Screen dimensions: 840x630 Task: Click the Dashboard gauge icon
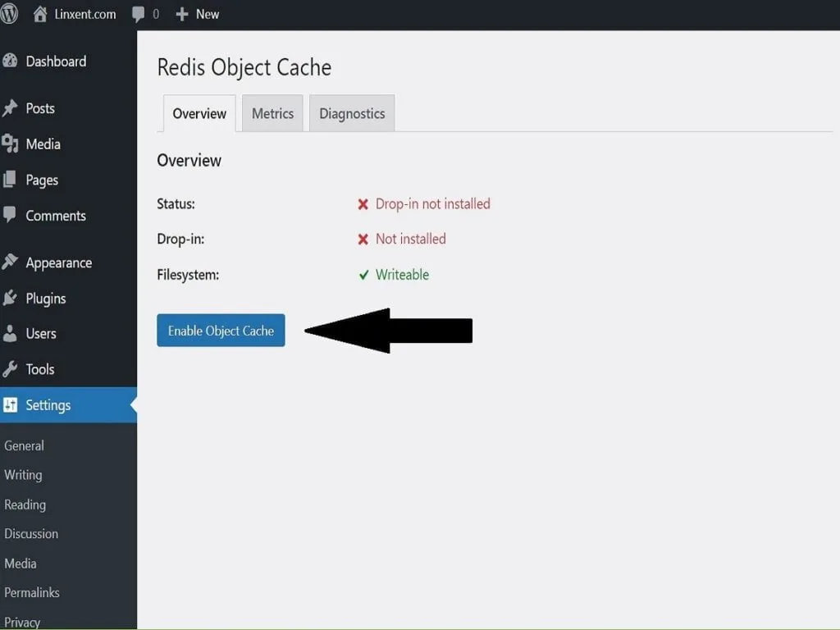(x=10, y=61)
